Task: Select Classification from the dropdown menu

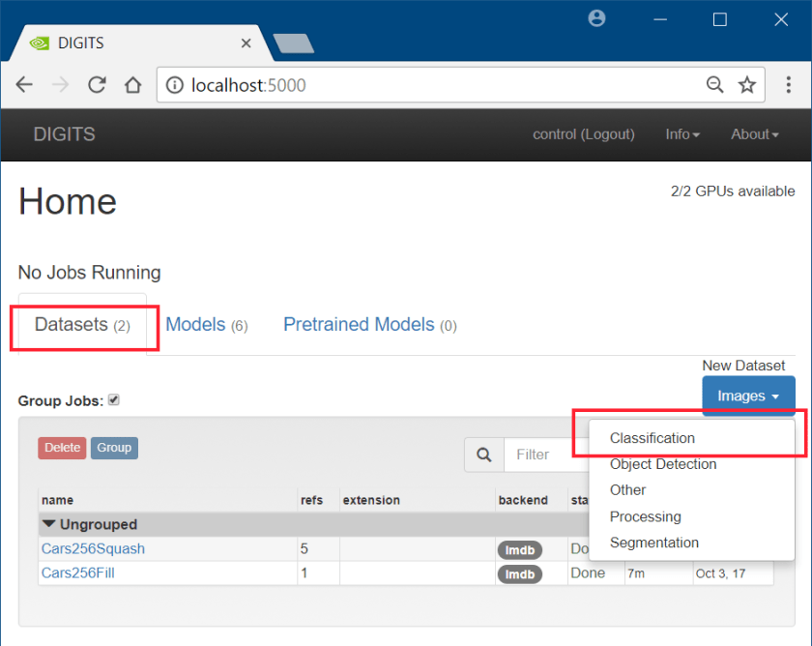Action: pos(652,438)
